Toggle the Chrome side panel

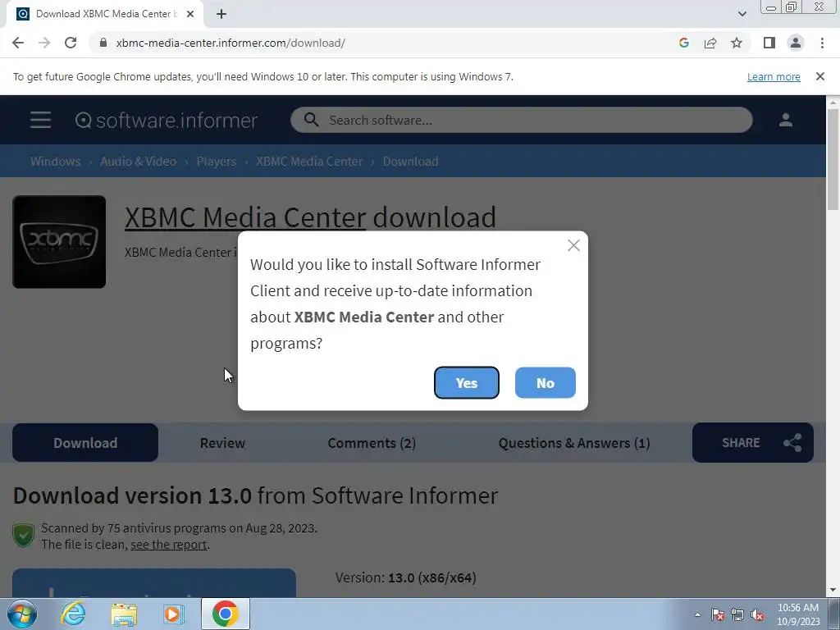pyautogui.click(x=769, y=43)
